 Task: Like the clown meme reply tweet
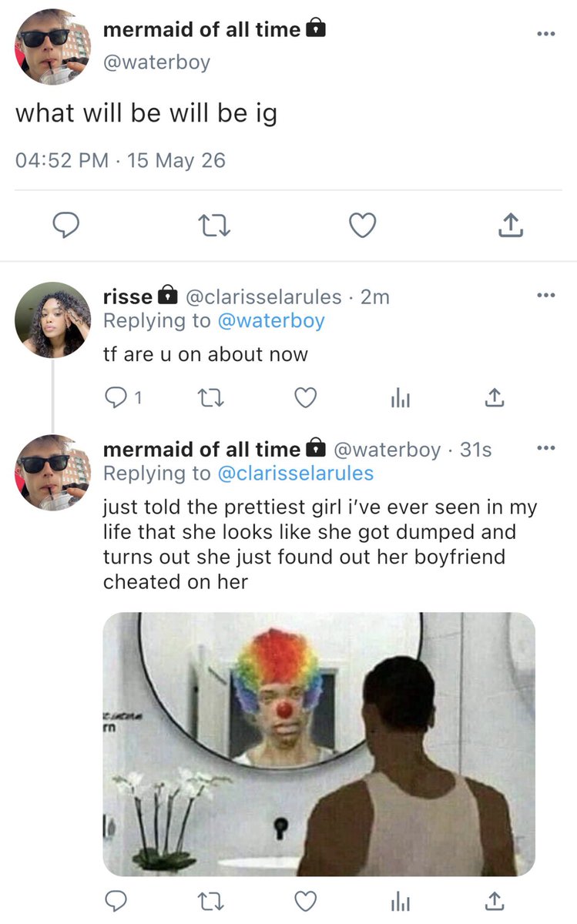click(306, 900)
